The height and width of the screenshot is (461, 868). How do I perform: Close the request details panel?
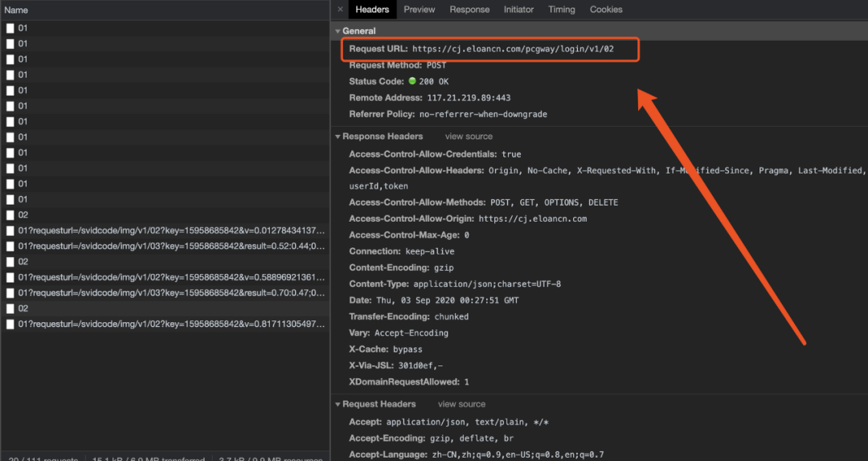coord(340,10)
